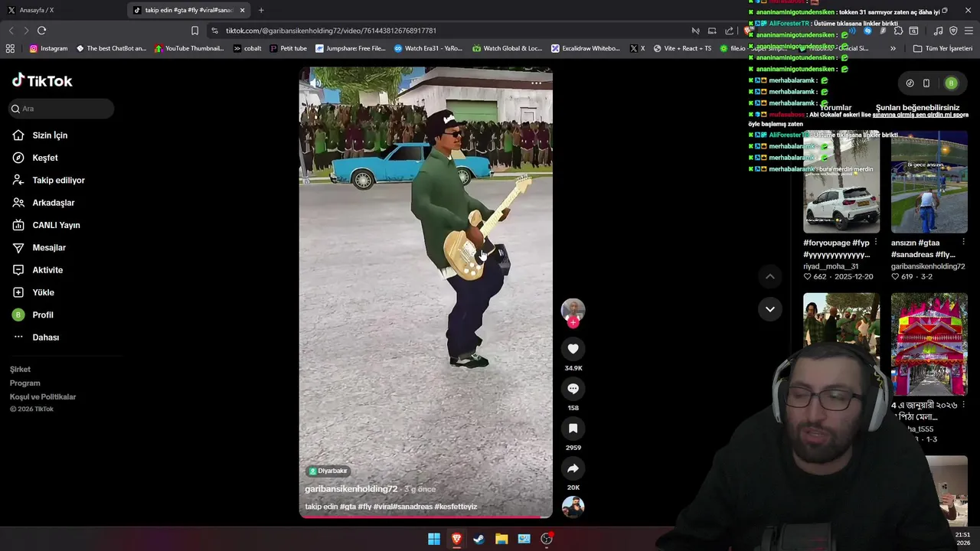Screen dimensions: 980x551
Task: Open cobalt bookmark
Action: [247, 48]
